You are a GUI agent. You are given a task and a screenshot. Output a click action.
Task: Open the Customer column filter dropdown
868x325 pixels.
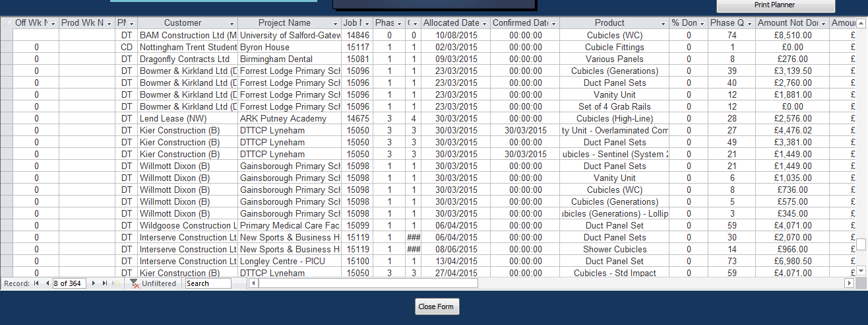click(231, 23)
